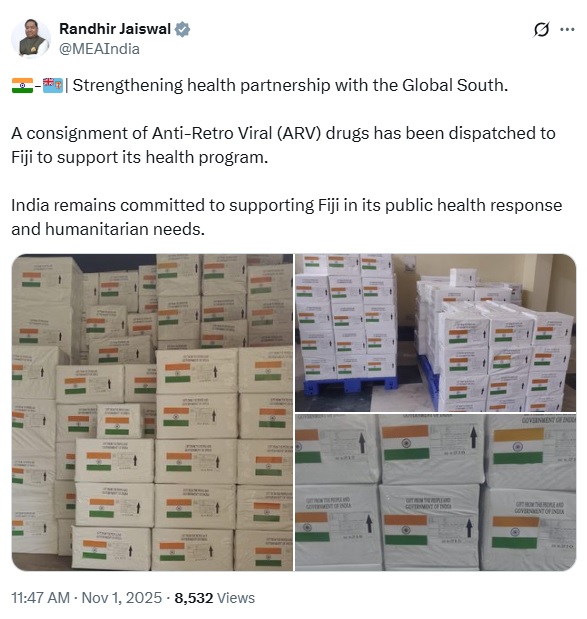Open the three-dot more options menu
Viewport: 587px width, 619px height.
(567, 30)
